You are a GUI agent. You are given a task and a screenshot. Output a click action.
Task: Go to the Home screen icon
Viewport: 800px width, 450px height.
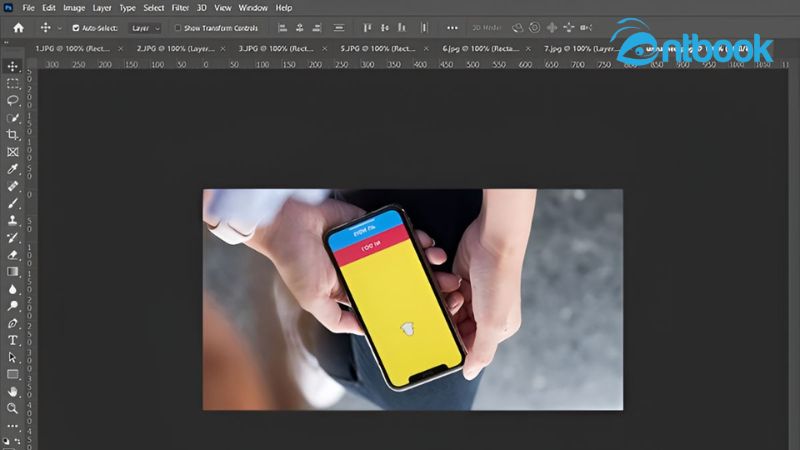[18, 28]
